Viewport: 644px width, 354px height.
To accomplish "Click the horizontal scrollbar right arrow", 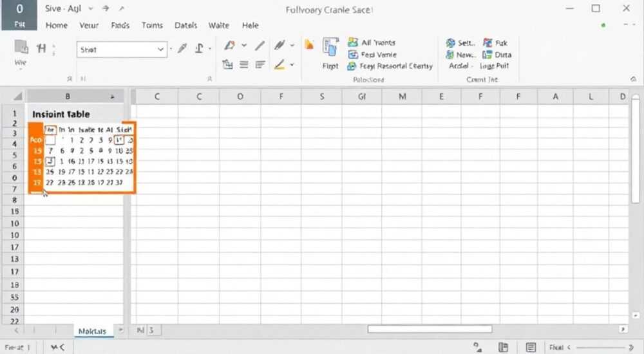I will pos(623,330).
